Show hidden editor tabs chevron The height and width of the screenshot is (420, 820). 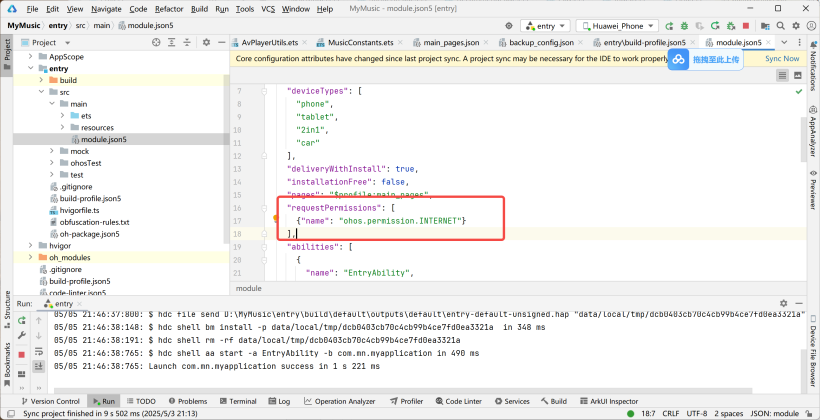pos(784,42)
